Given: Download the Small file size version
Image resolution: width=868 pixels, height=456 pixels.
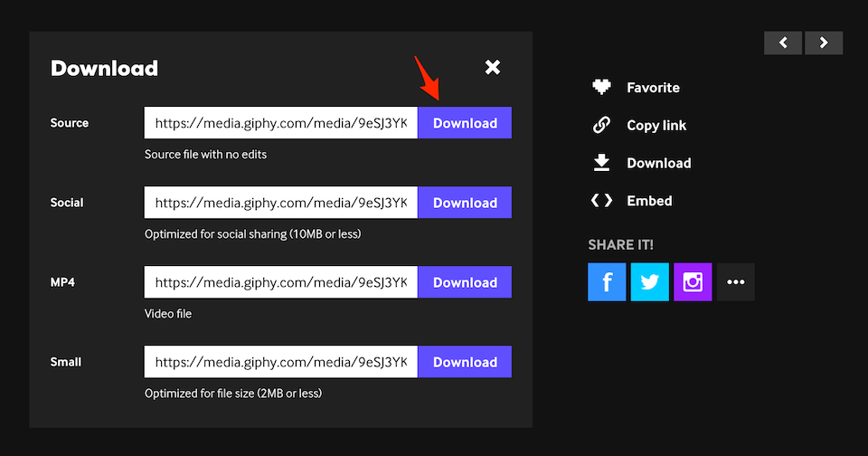Looking at the screenshot, I should click(x=465, y=362).
